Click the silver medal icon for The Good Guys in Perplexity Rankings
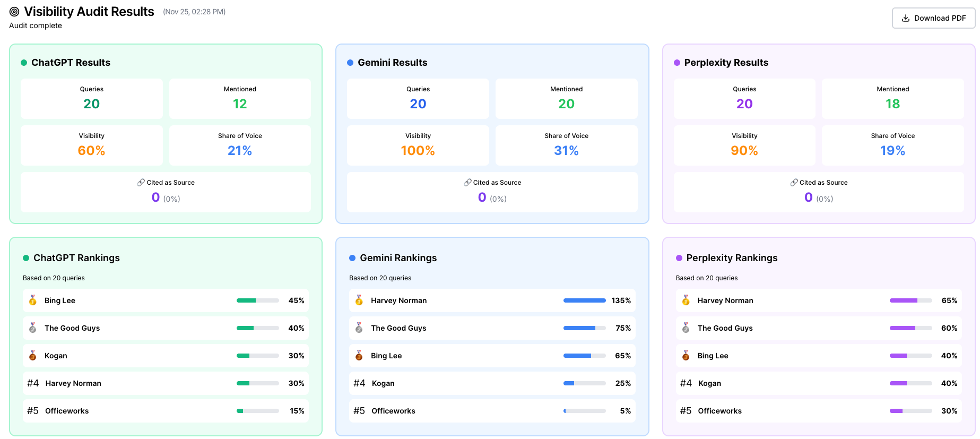980x439 pixels. [x=686, y=328]
